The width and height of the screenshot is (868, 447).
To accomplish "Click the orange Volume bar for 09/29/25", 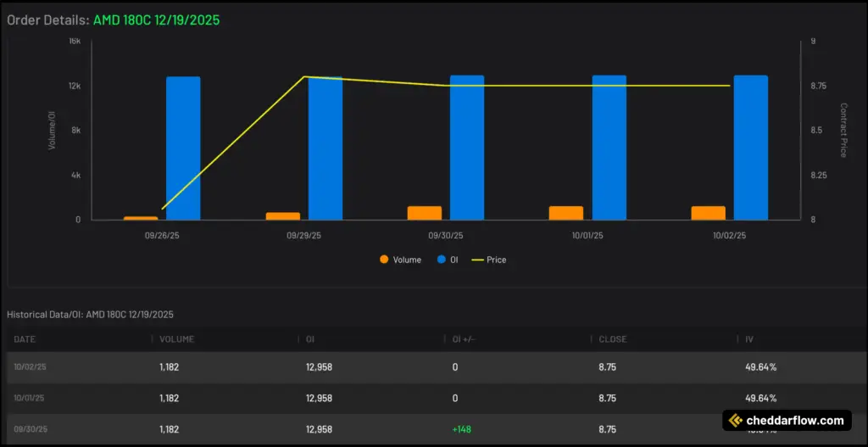I will [283, 216].
